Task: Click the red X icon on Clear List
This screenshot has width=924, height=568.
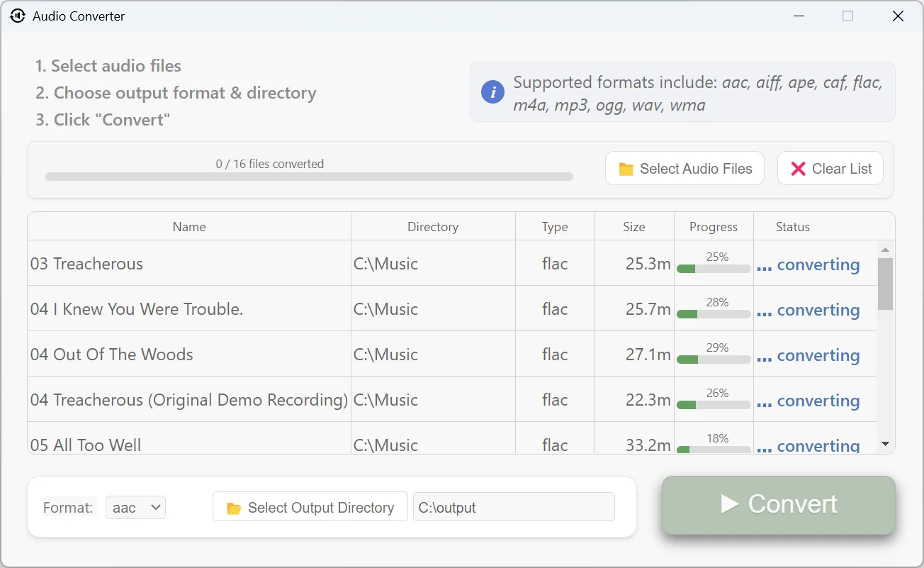Action: (x=798, y=168)
